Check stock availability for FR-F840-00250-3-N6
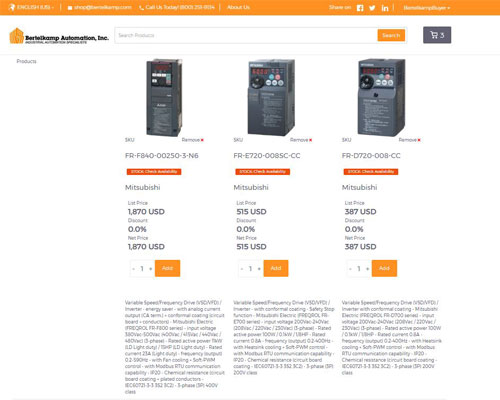Viewport: 500px width, 400px height. pyautogui.click(x=154, y=172)
